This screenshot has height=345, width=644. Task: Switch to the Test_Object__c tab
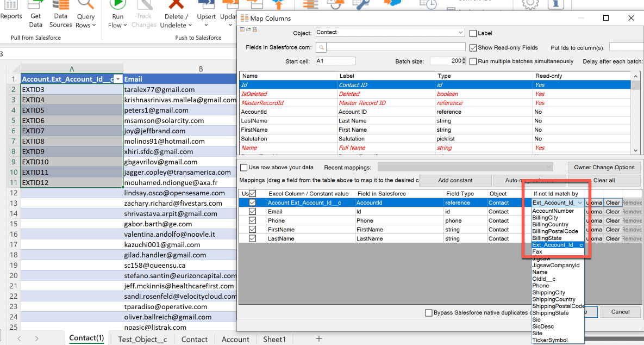[142, 339]
